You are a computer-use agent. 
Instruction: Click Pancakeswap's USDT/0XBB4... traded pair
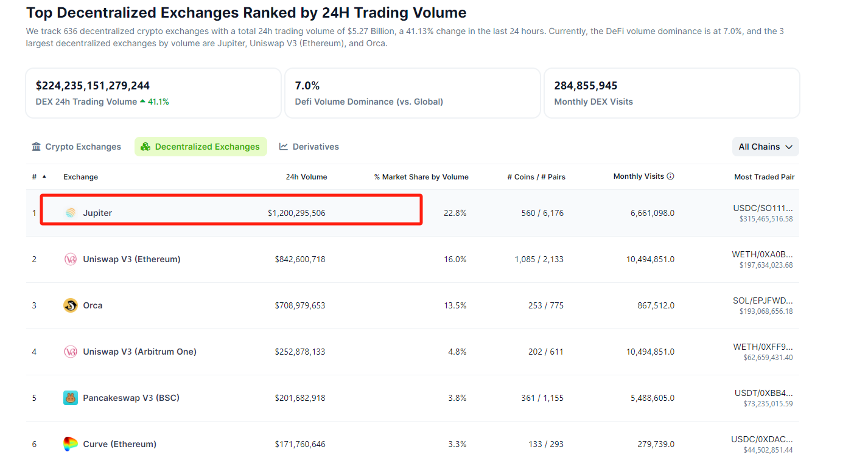[763, 393]
